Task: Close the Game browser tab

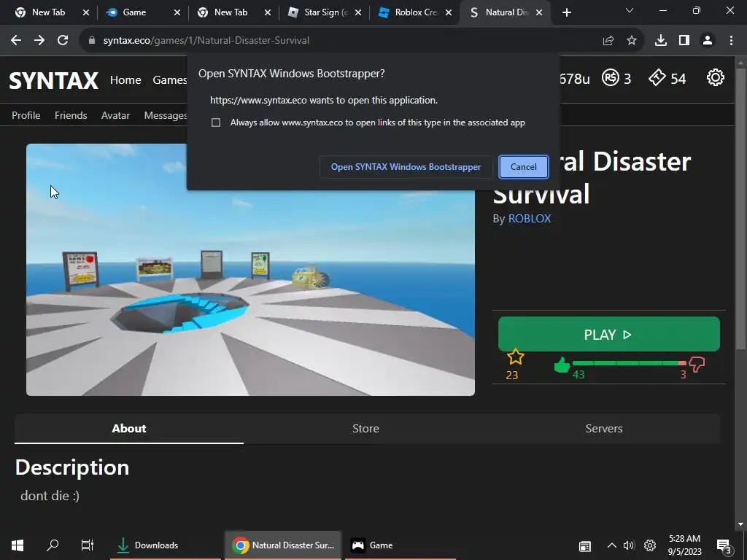Action: (177, 12)
